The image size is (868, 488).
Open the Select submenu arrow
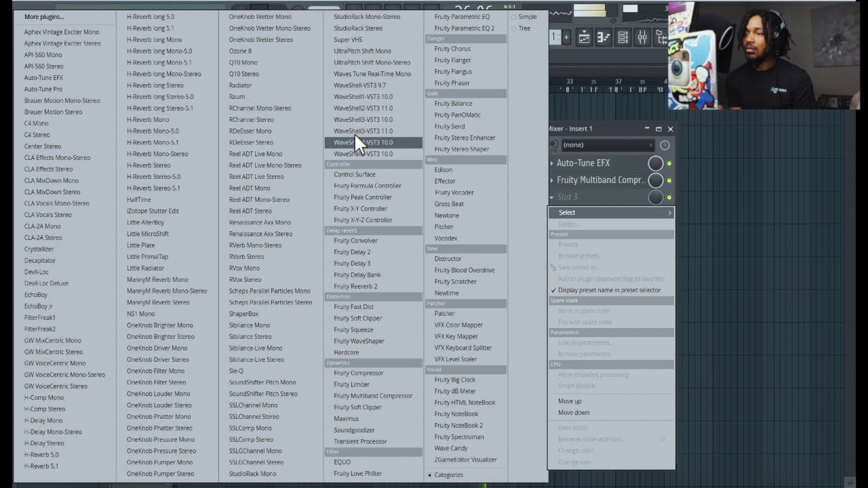669,213
